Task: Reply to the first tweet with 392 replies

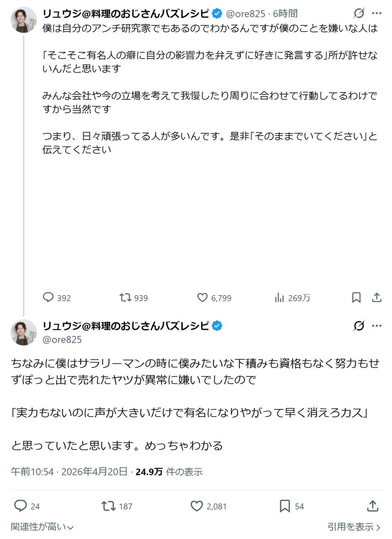Action: (48, 297)
